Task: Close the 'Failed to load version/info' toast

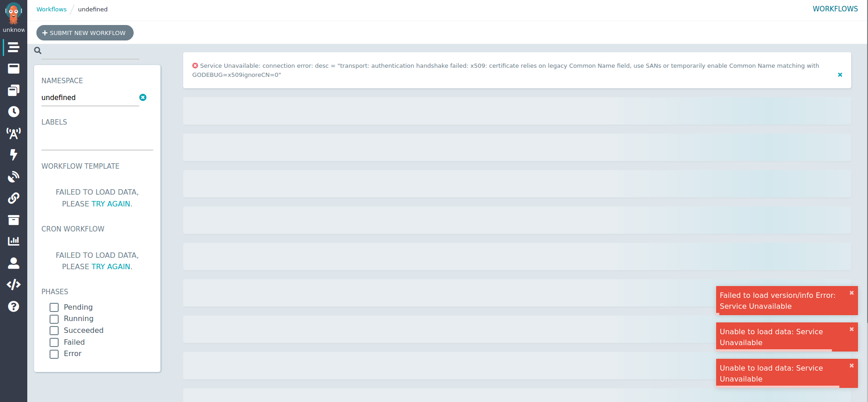Action: (x=852, y=293)
